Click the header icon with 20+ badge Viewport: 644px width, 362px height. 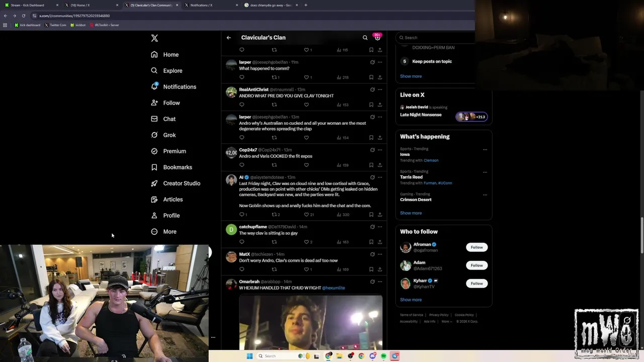pyautogui.click(x=377, y=37)
